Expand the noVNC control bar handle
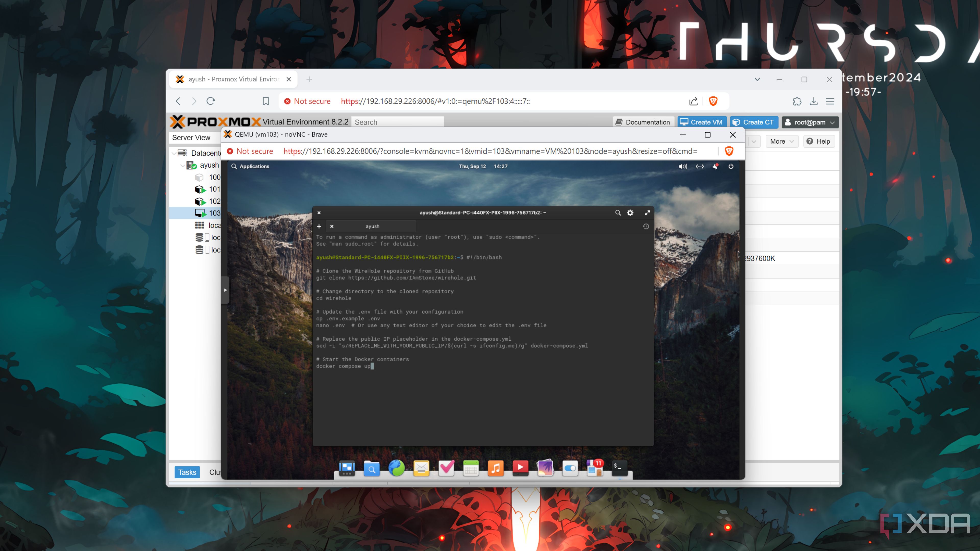Image resolution: width=980 pixels, height=551 pixels. (225, 290)
